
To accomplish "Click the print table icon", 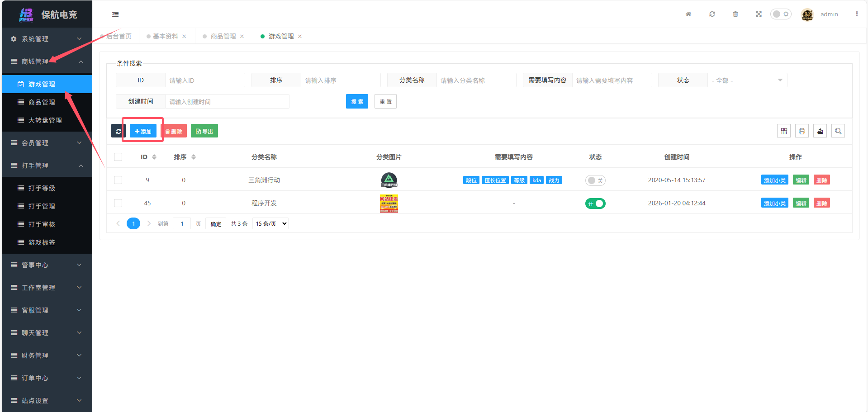I will 802,131.
